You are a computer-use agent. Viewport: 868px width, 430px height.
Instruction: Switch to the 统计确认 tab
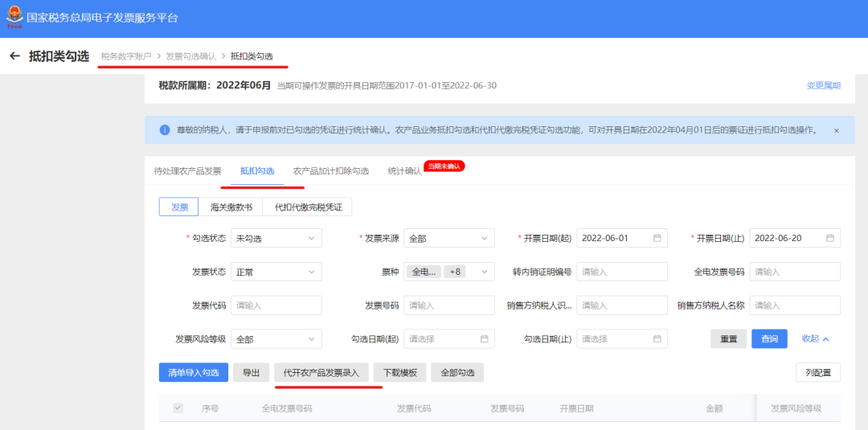pyautogui.click(x=404, y=171)
